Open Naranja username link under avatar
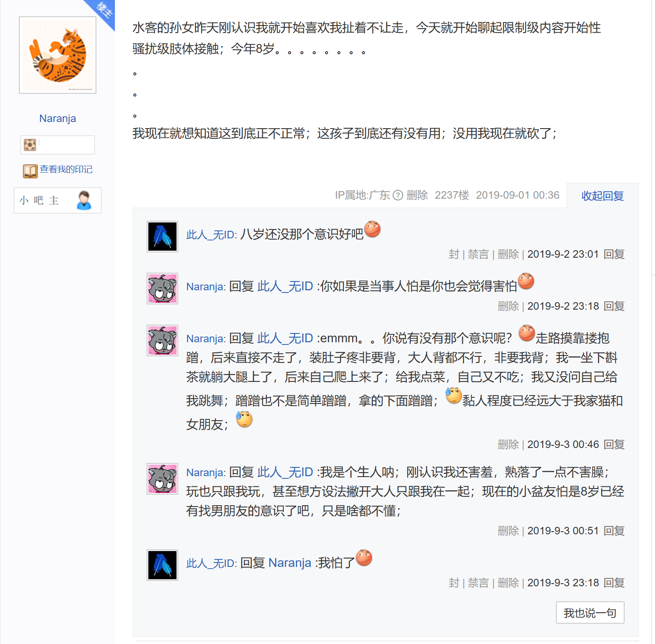The width and height of the screenshot is (655, 644). pos(58,118)
